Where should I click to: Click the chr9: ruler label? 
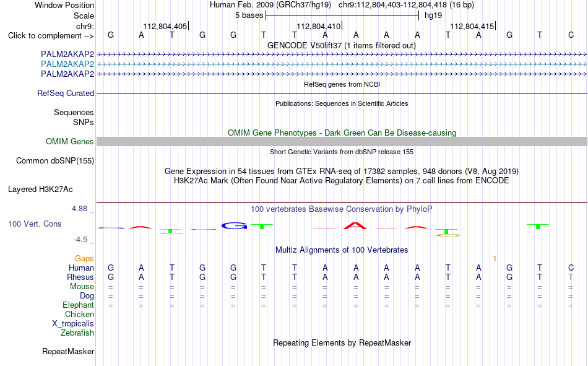click(x=85, y=26)
